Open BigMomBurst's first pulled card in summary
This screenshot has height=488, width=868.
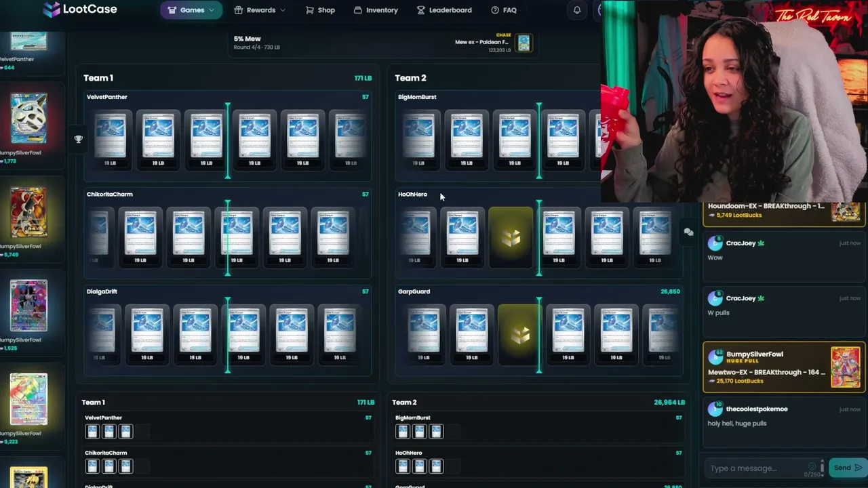[403, 431]
